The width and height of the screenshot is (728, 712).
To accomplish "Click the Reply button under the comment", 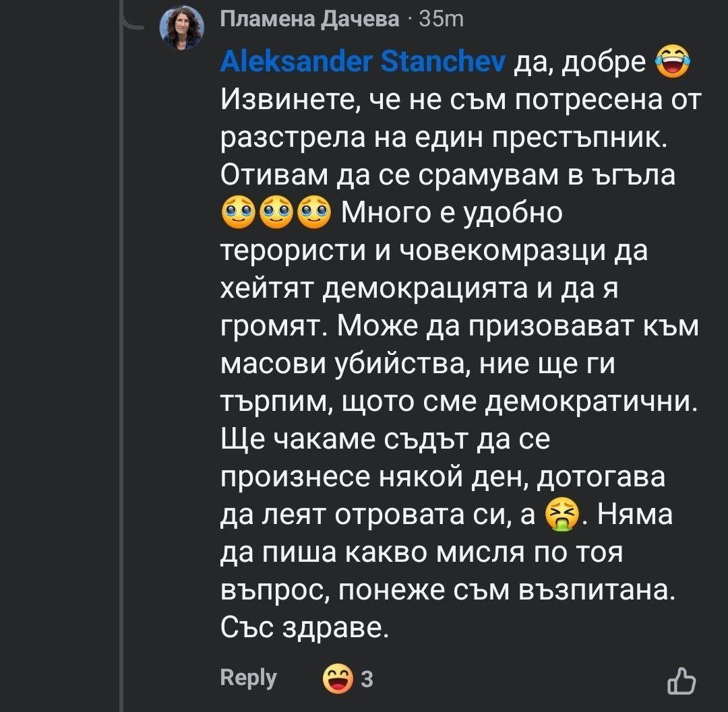I will pos(248,677).
